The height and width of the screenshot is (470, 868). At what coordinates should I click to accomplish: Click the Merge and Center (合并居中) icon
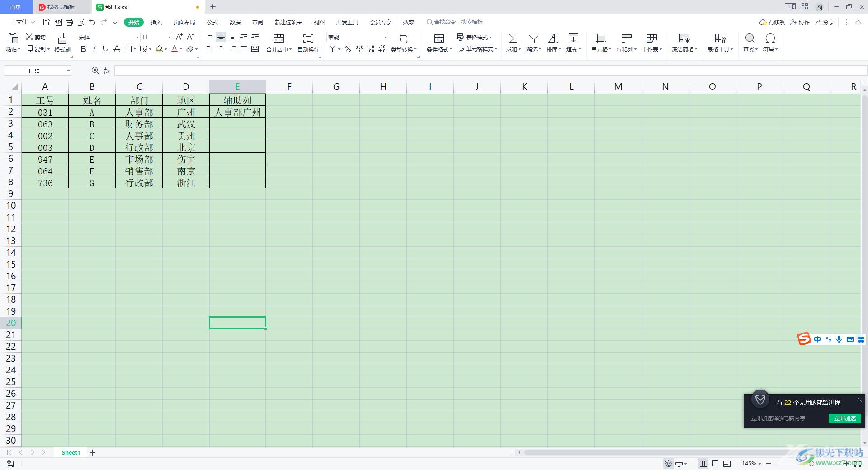[x=279, y=38]
